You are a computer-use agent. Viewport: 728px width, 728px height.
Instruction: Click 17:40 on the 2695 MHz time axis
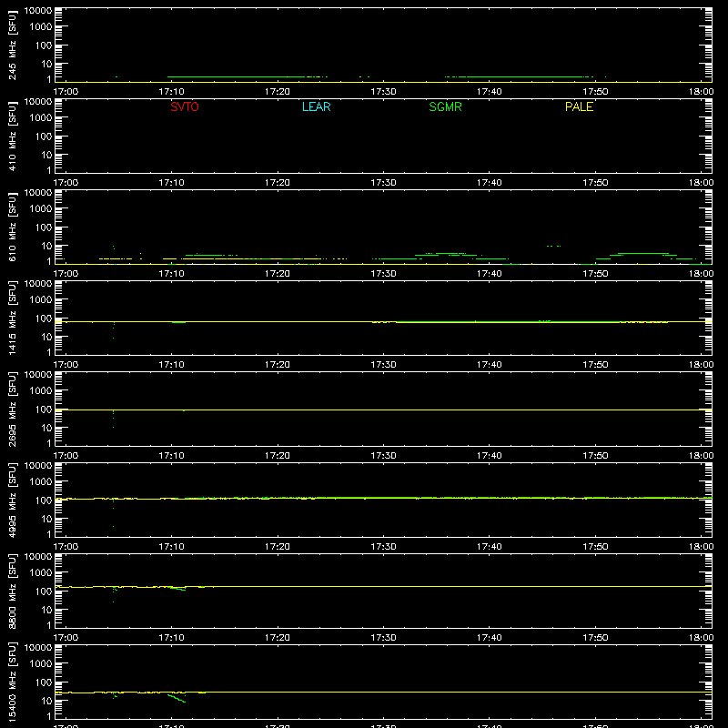(x=489, y=456)
